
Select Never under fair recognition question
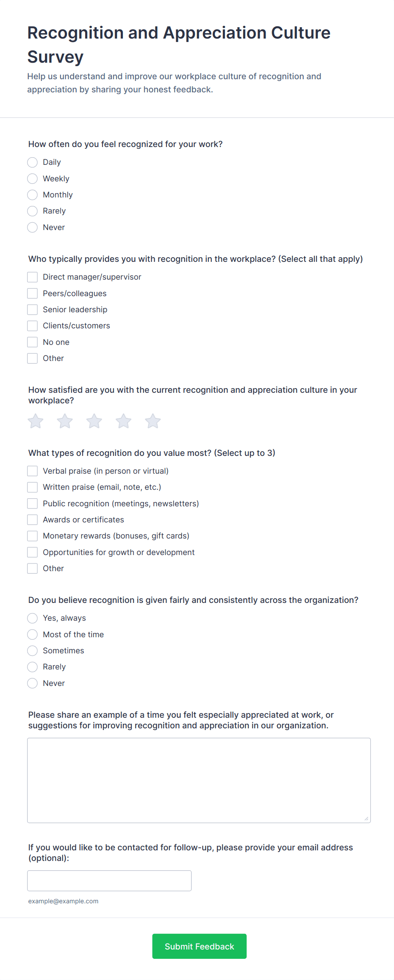tap(32, 683)
